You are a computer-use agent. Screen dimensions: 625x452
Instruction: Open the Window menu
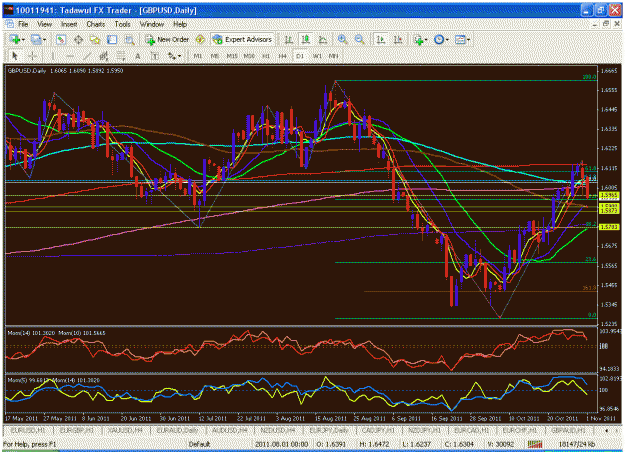[x=152, y=24]
